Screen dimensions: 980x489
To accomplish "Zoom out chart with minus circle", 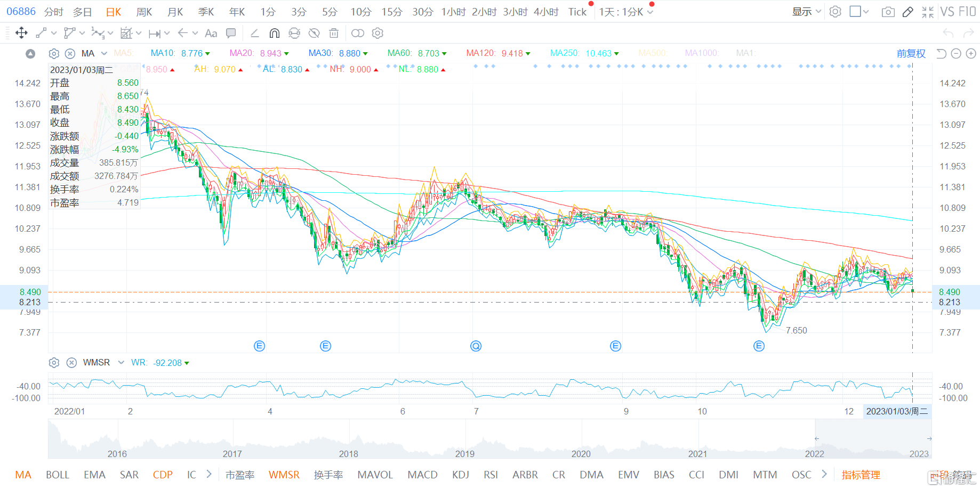I will (x=956, y=53).
